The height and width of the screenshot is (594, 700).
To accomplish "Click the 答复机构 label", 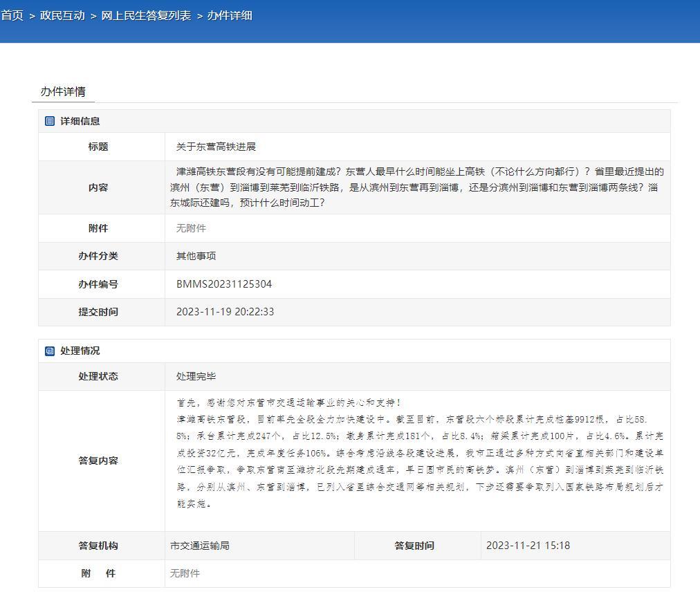I will (98, 546).
